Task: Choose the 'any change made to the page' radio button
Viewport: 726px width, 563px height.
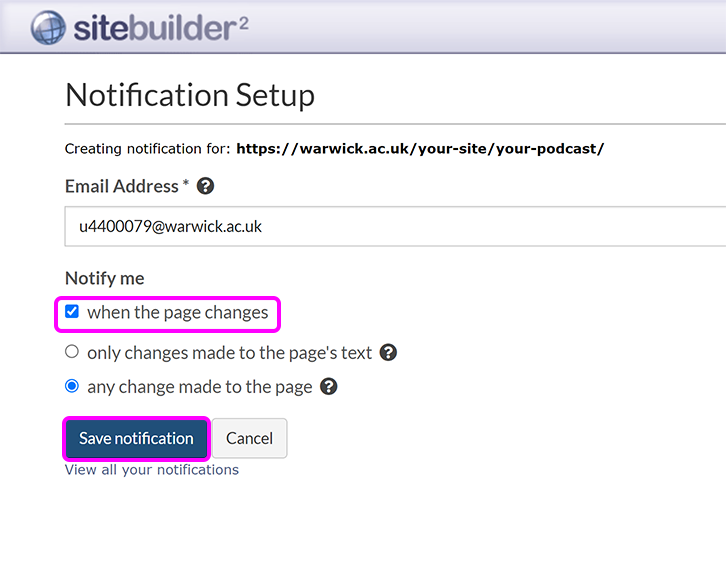Action: [x=72, y=386]
